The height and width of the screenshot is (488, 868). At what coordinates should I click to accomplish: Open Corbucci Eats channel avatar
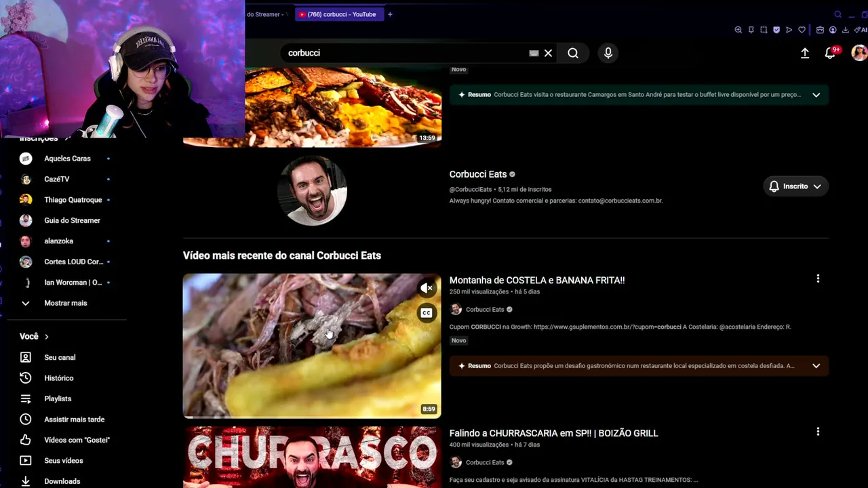312,190
